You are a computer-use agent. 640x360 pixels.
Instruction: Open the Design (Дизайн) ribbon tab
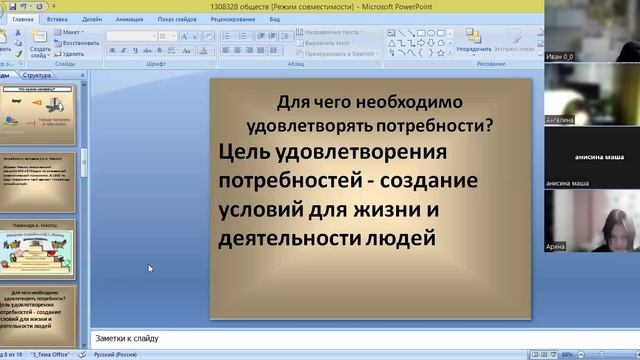click(92, 19)
